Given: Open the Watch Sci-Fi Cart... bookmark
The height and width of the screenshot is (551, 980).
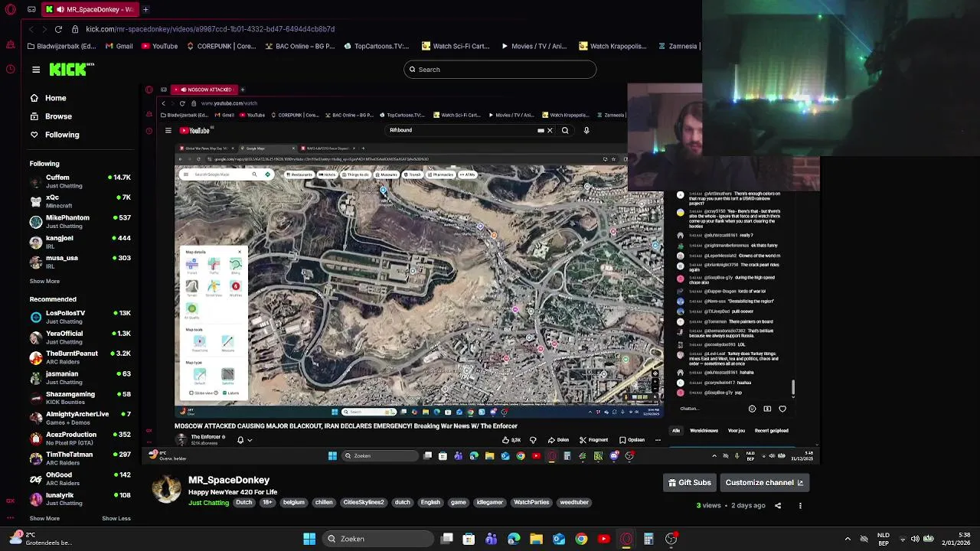Looking at the screenshot, I should point(456,46).
